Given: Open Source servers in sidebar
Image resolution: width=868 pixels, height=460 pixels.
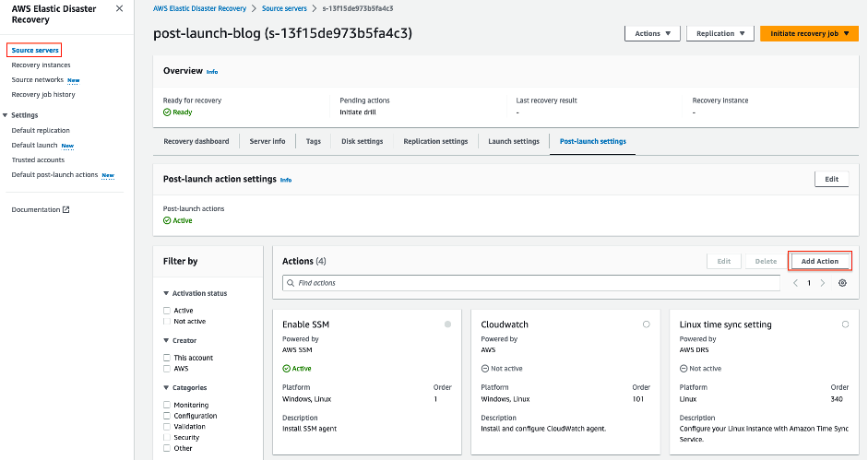Looking at the screenshot, I should tap(35, 51).
